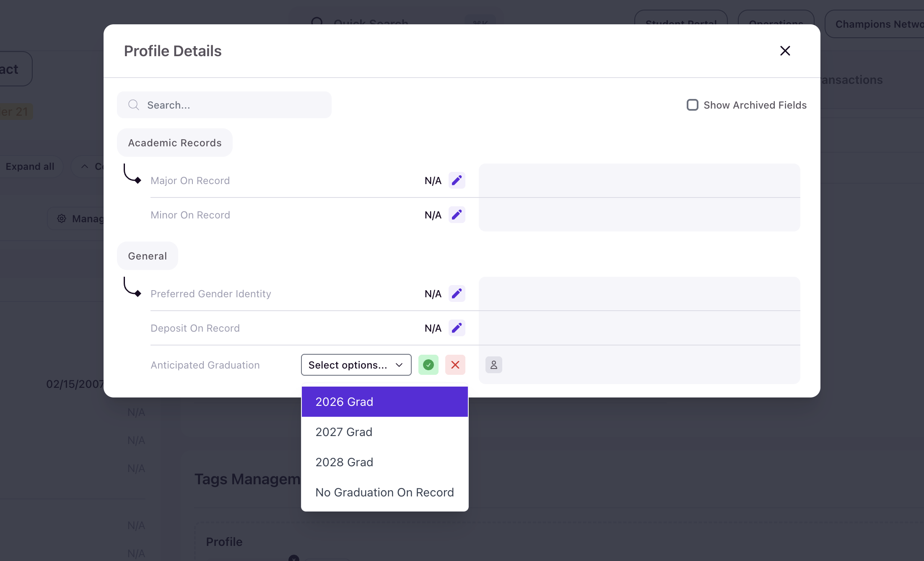
Task: Click N/A value for Deposit On Record
Action: click(433, 328)
